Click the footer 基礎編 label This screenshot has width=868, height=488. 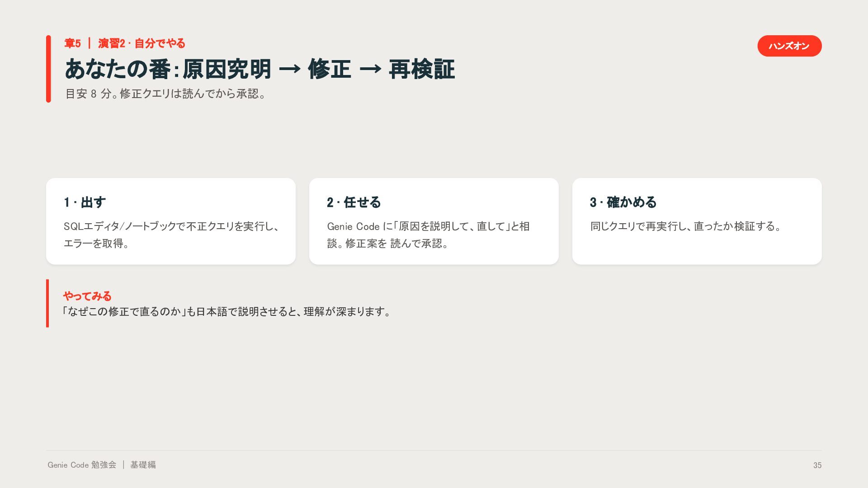click(x=143, y=465)
